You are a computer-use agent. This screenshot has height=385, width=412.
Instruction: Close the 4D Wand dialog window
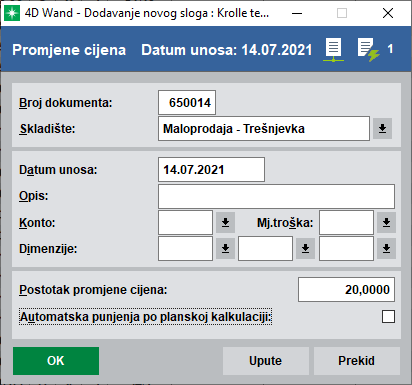pos(388,13)
